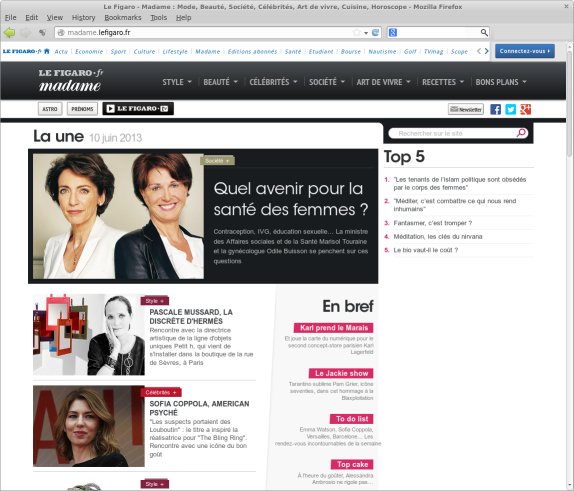Screen dimensions: 574x491
Task: Click the two women lead article photo
Action: (118, 216)
